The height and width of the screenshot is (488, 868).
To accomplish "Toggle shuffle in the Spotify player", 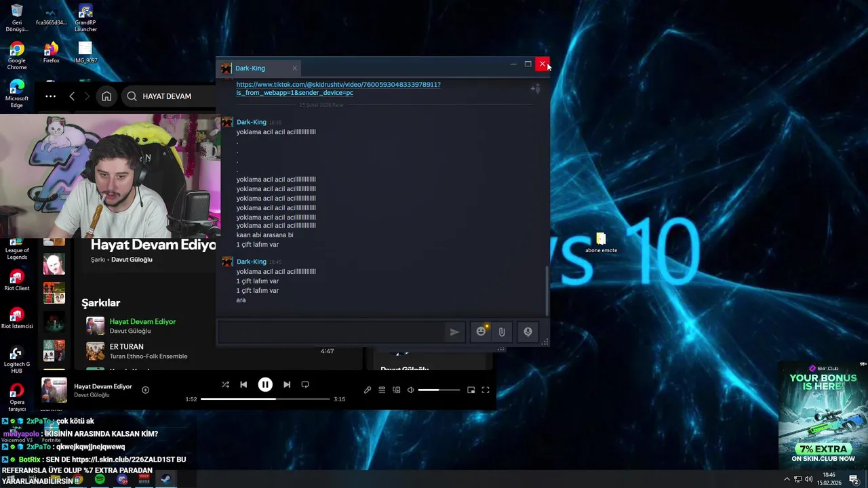I will point(225,384).
